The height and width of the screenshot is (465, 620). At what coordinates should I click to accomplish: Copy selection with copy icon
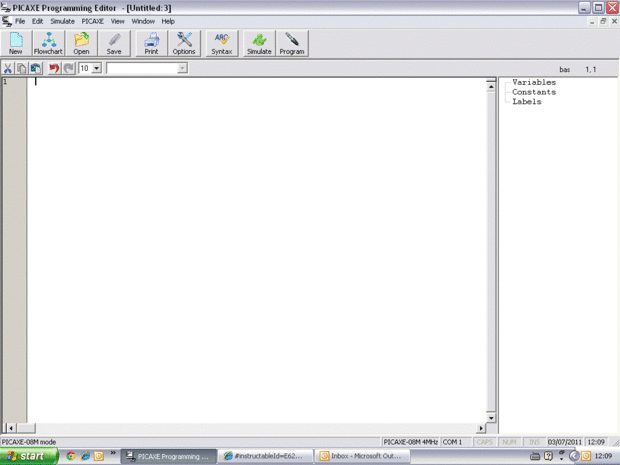22,68
